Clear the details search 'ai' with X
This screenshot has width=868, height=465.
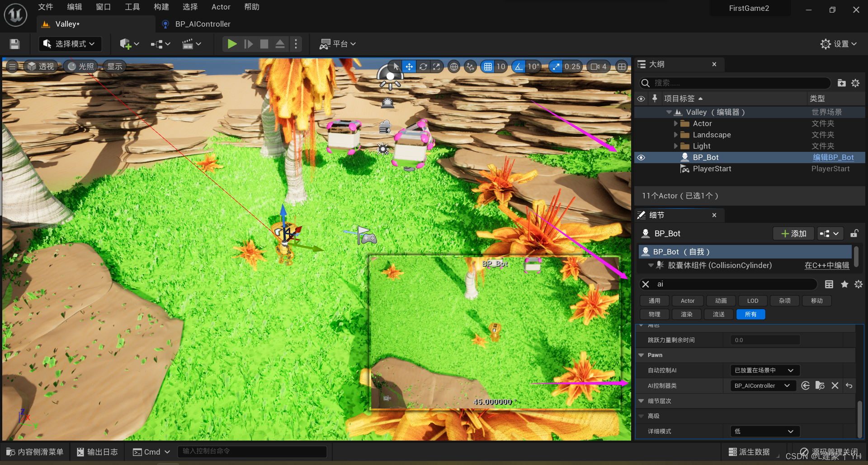point(646,284)
